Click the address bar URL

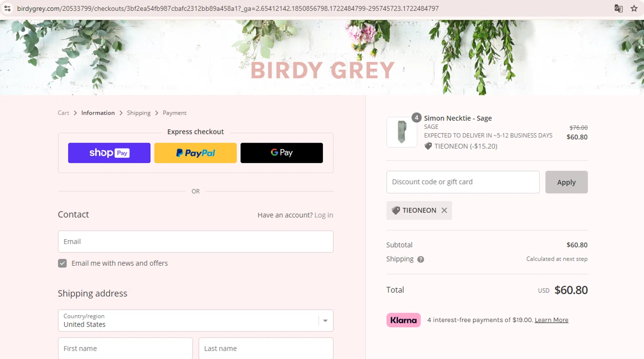coord(228,8)
